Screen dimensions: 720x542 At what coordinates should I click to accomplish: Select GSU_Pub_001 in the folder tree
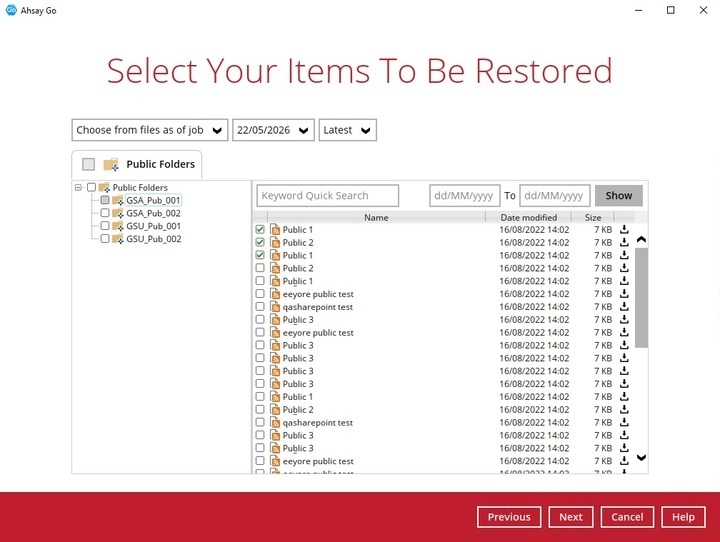point(153,226)
